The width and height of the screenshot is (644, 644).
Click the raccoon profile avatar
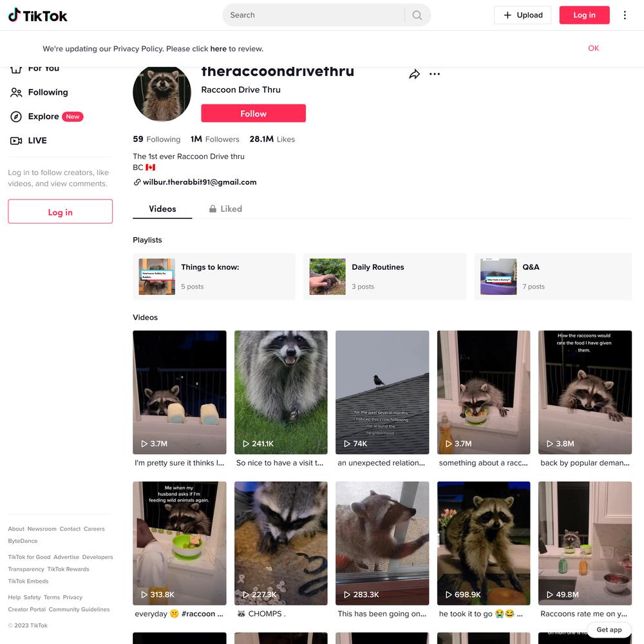(x=162, y=93)
